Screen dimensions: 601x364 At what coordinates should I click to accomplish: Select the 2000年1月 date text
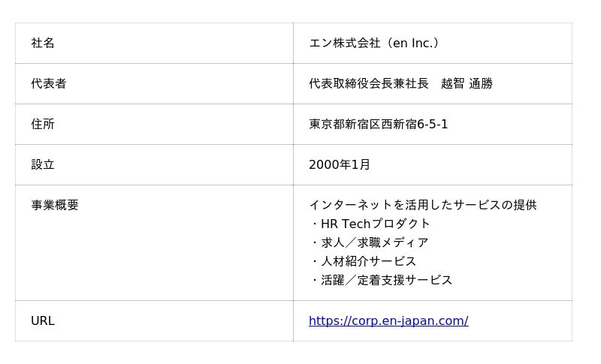pos(340,165)
